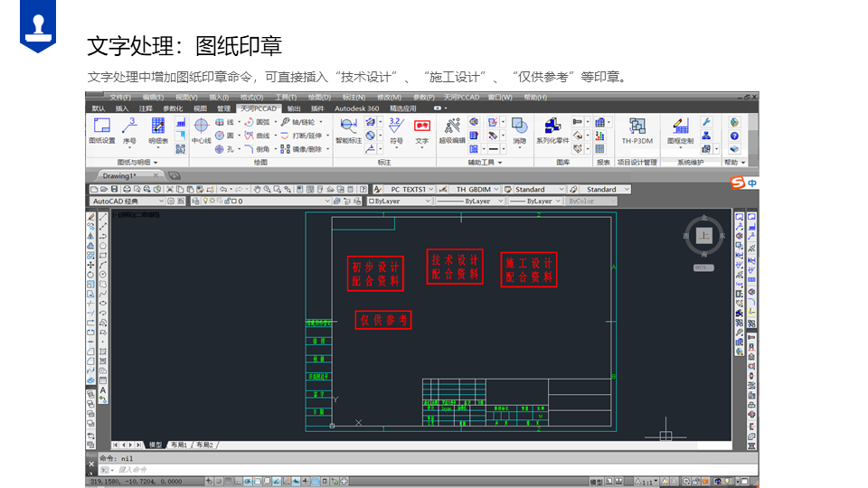868x488 pixels.
Task: Click the 镜像/删除 mirror and delete tool
Action: [x=301, y=149]
